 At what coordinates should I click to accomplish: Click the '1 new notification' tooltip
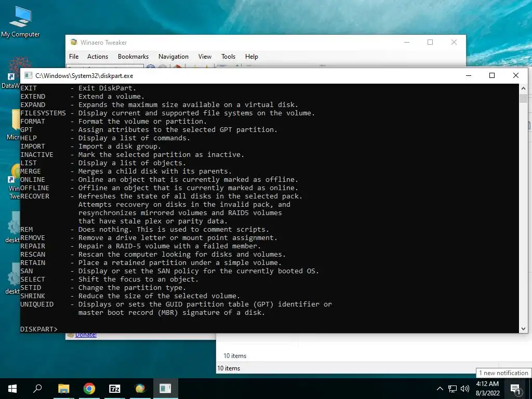(503, 373)
